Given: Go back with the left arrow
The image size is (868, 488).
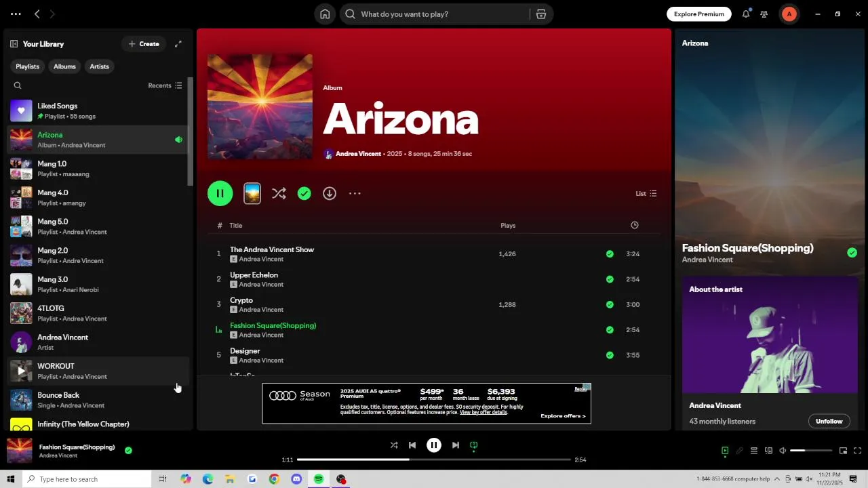Looking at the screenshot, I should point(37,14).
